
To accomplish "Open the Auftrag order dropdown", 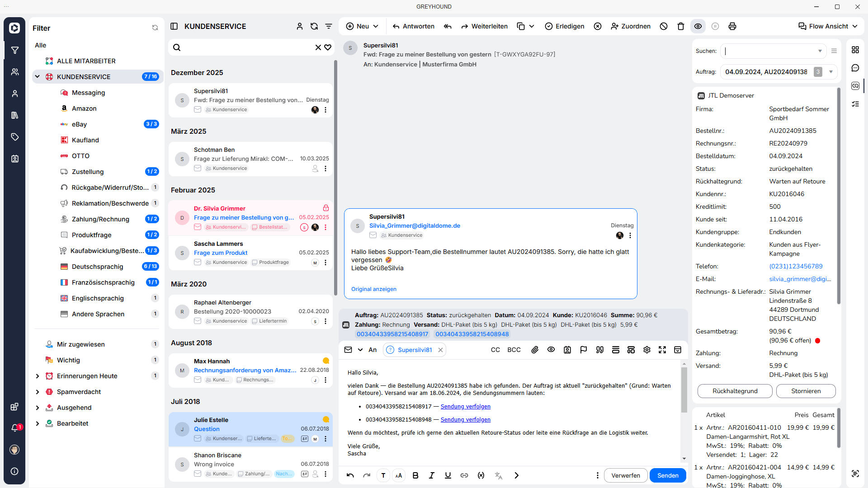I will click(x=831, y=72).
